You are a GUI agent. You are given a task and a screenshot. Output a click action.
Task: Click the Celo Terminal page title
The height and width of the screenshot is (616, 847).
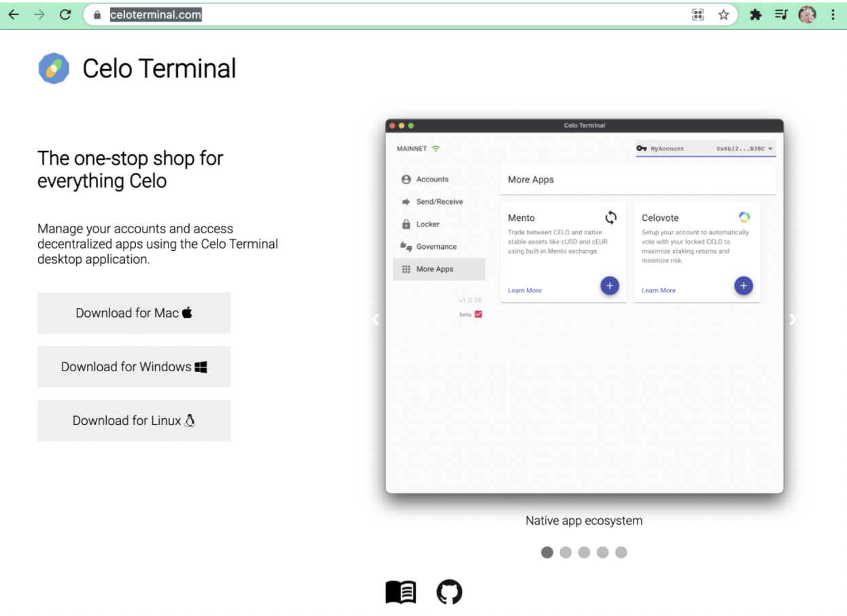(x=160, y=69)
